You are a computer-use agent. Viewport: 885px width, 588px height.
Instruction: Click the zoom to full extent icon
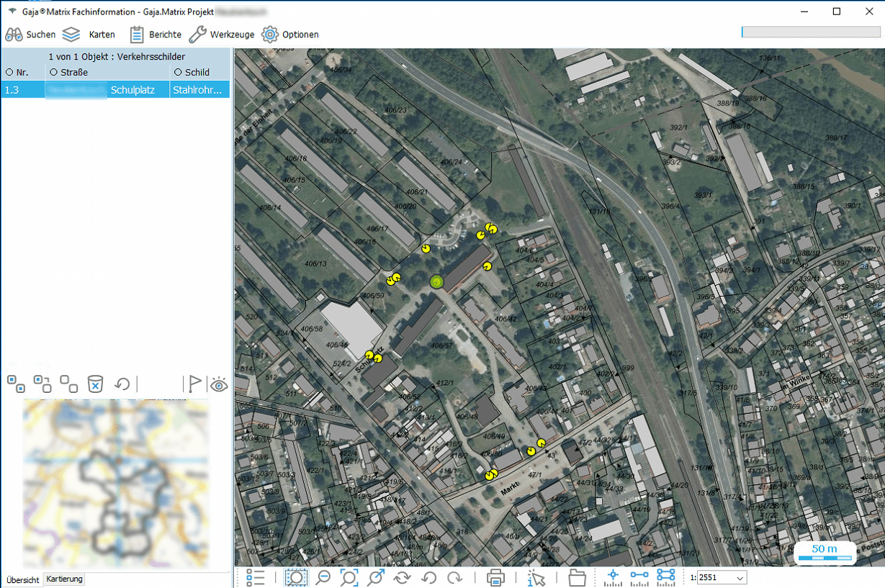click(349, 577)
